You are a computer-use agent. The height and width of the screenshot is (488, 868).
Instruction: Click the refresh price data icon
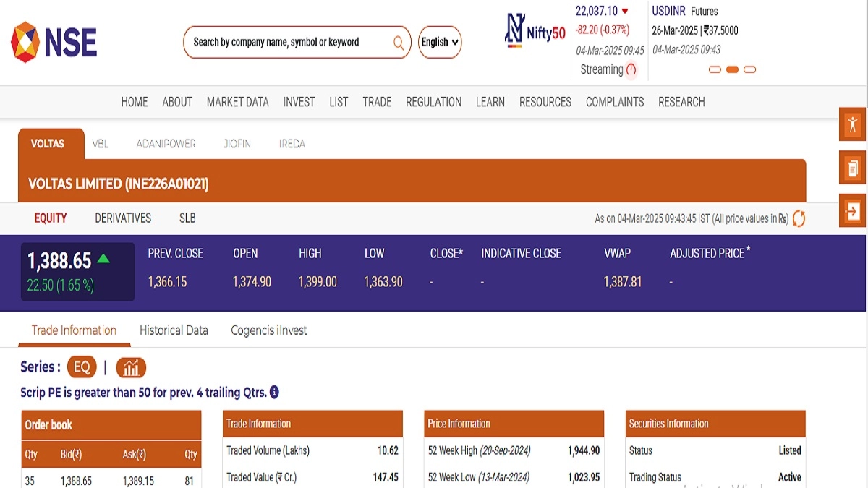click(x=799, y=218)
